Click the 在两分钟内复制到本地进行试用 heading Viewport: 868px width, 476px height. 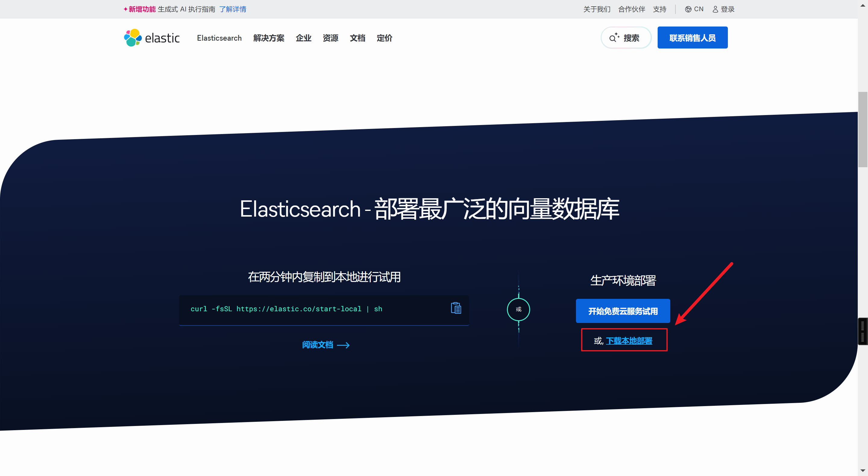click(x=324, y=277)
